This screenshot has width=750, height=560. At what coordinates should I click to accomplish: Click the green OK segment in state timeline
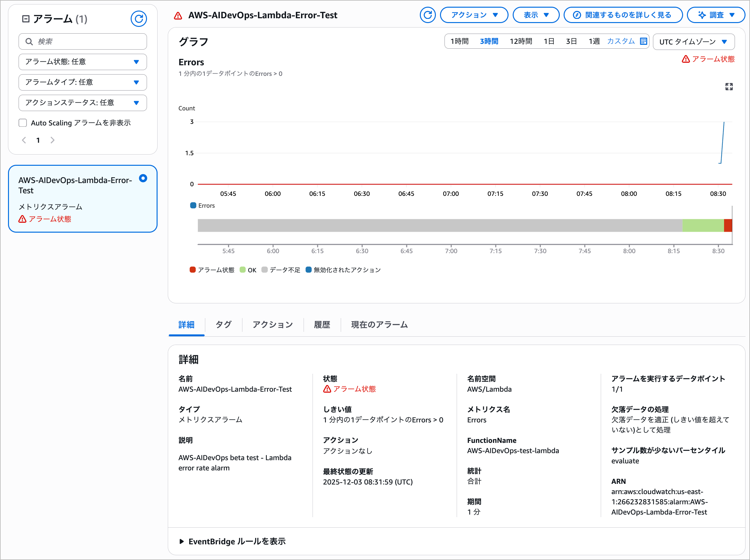703,226
